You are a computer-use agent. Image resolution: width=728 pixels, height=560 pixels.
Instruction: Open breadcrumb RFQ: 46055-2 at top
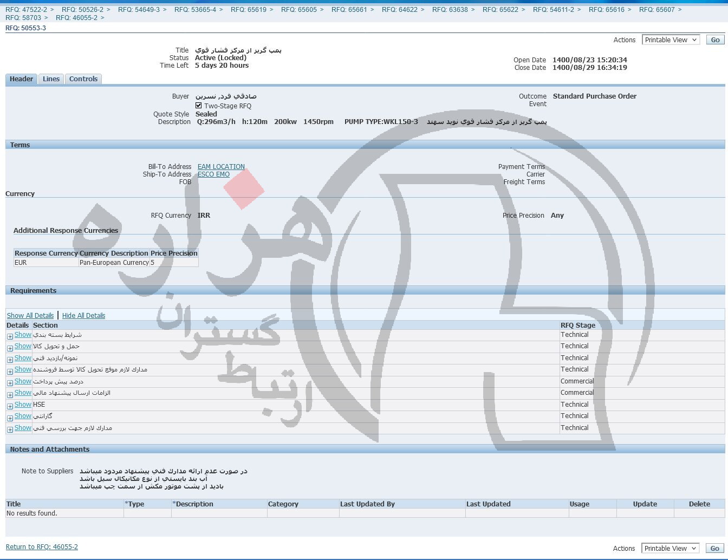tap(76, 18)
